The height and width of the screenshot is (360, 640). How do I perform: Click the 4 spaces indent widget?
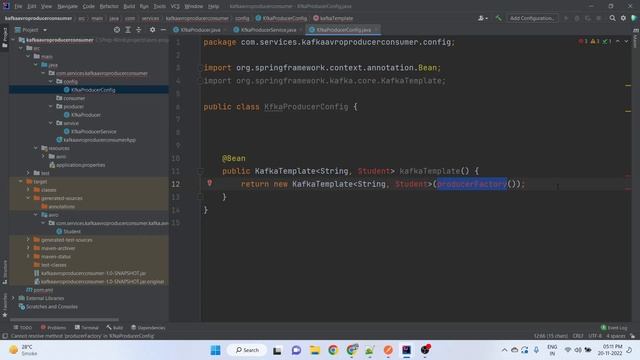pos(616,336)
